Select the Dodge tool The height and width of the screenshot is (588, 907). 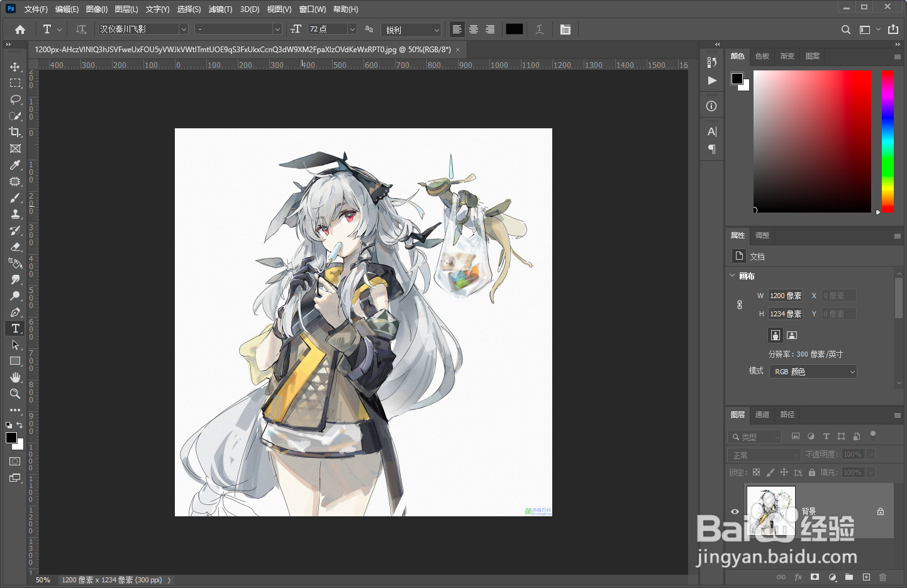point(15,296)
